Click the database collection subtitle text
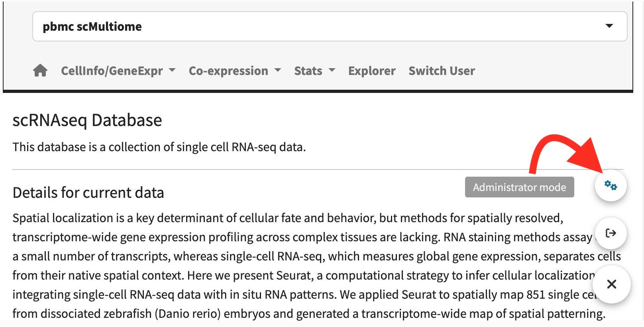This screenshot has height=327, width=644. (159, 147)
